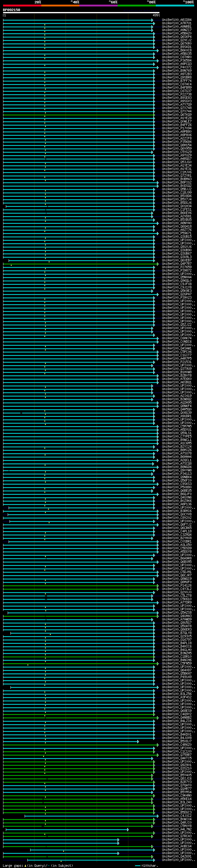
Task: Select hit UniRef100_Q9SBR8
Action: point(176,78)
